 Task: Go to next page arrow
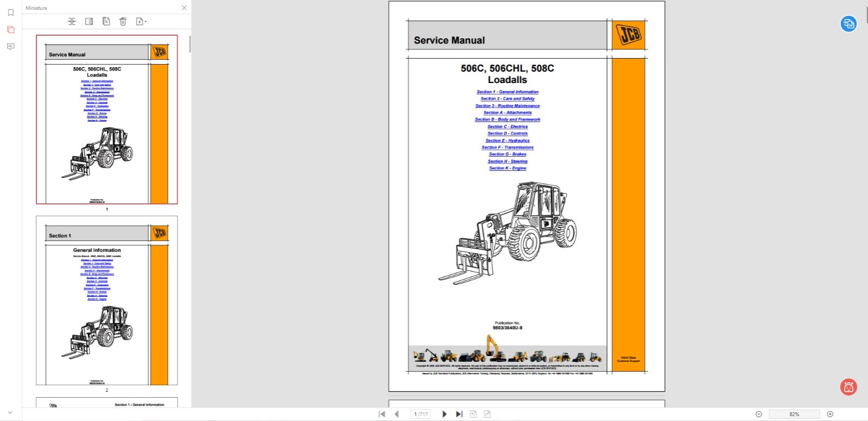445,414
